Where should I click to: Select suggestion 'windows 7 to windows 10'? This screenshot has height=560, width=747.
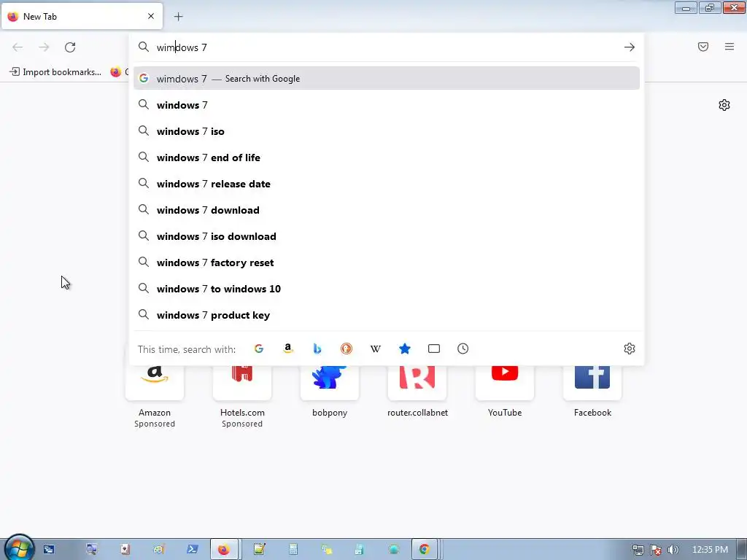(387, 289)
